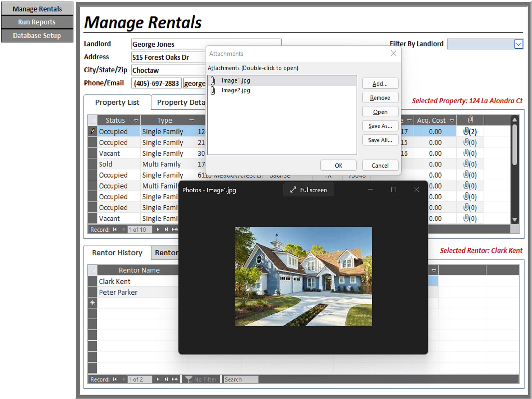The height and width of the screenshot is (399, 532).
Task: Open Fullscreen view in the Photos window
Action: pos(309,190)
